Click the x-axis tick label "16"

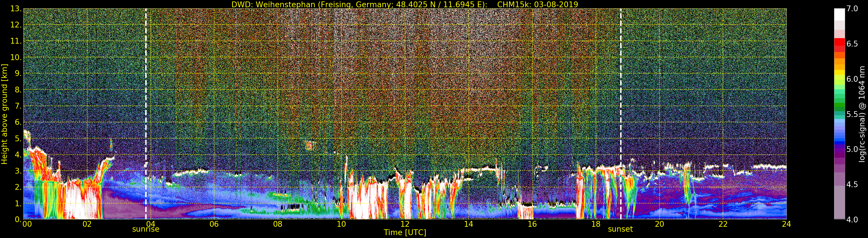532,224
